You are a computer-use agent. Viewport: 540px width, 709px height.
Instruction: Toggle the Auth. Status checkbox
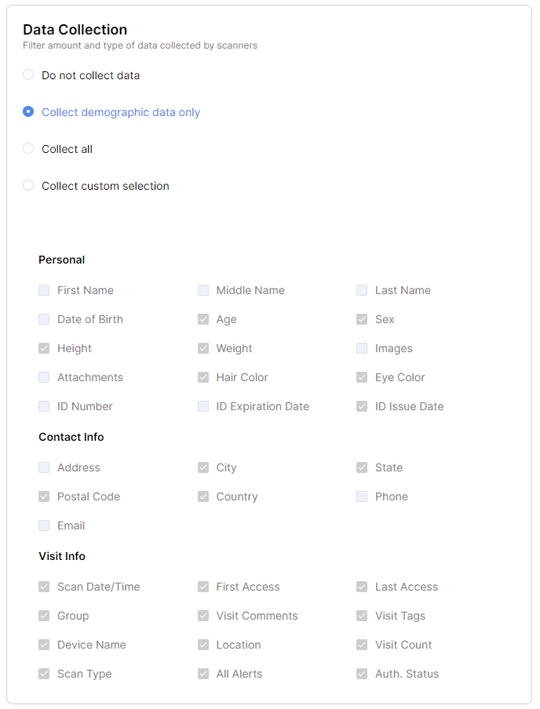coord(362,674)
